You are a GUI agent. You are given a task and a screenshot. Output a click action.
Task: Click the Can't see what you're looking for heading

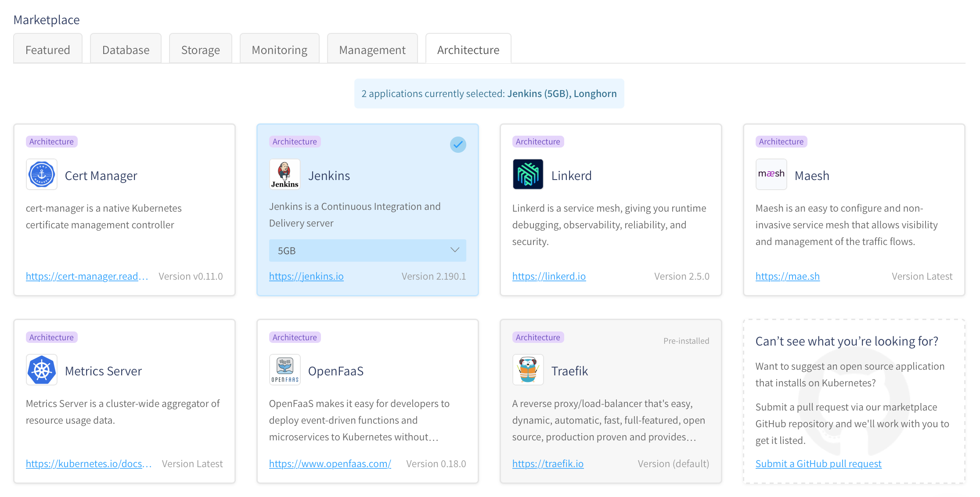[x=847, y=341]
